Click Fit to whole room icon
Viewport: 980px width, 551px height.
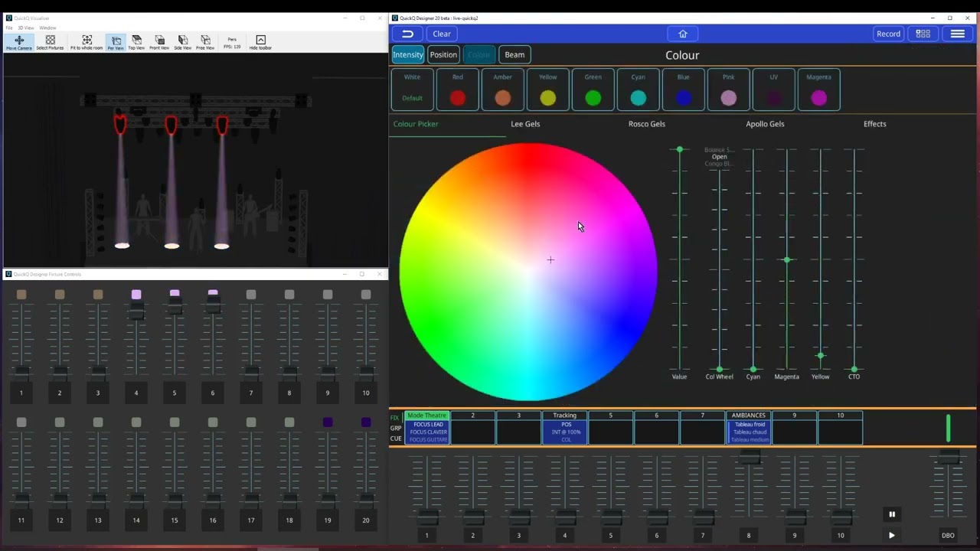(x=87, y=43)
